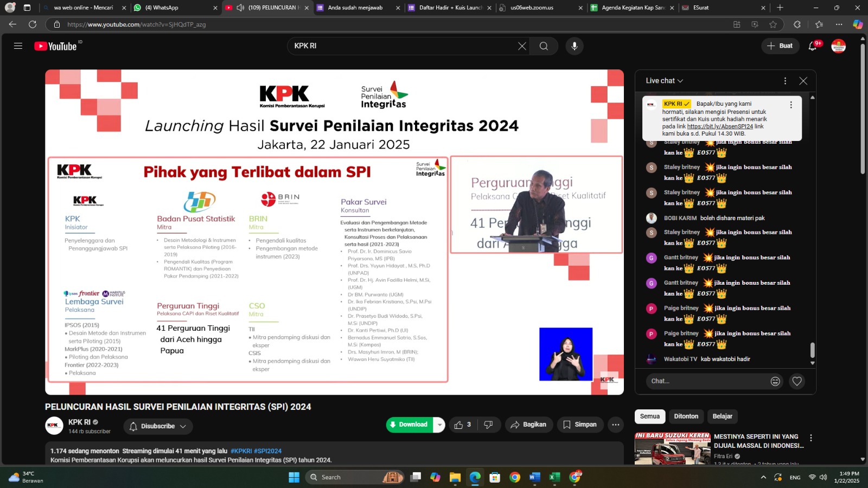This screenshot has height=488, width=868.
Task: Show hidden system tray icons
Action: pos(763,477)
